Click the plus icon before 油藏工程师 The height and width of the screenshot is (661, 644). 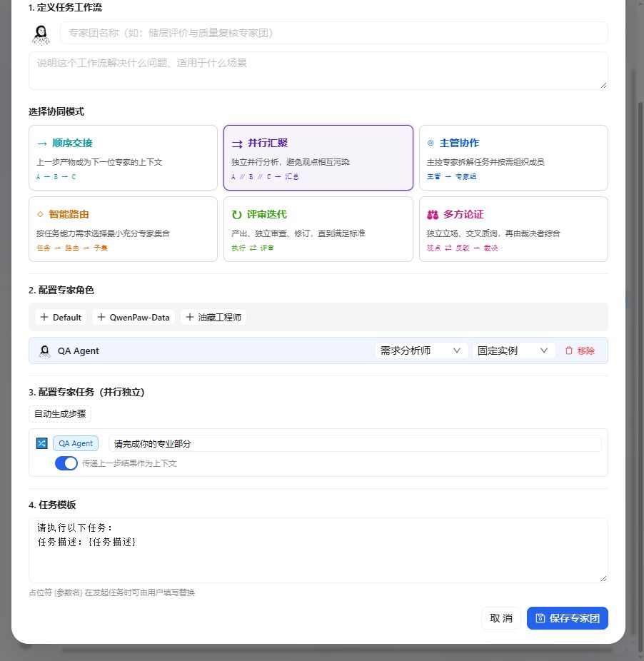pyautogui.click(x=190, y=317)
